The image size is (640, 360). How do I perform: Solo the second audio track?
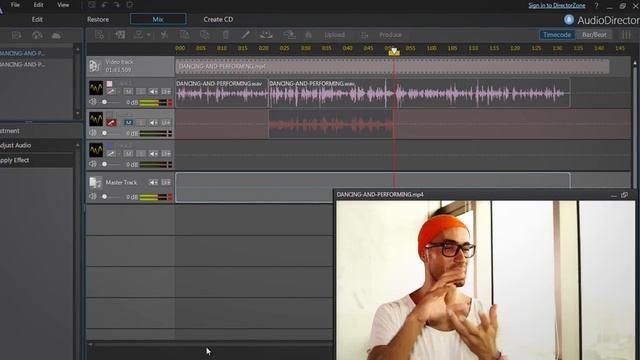[x=140, y=122]
